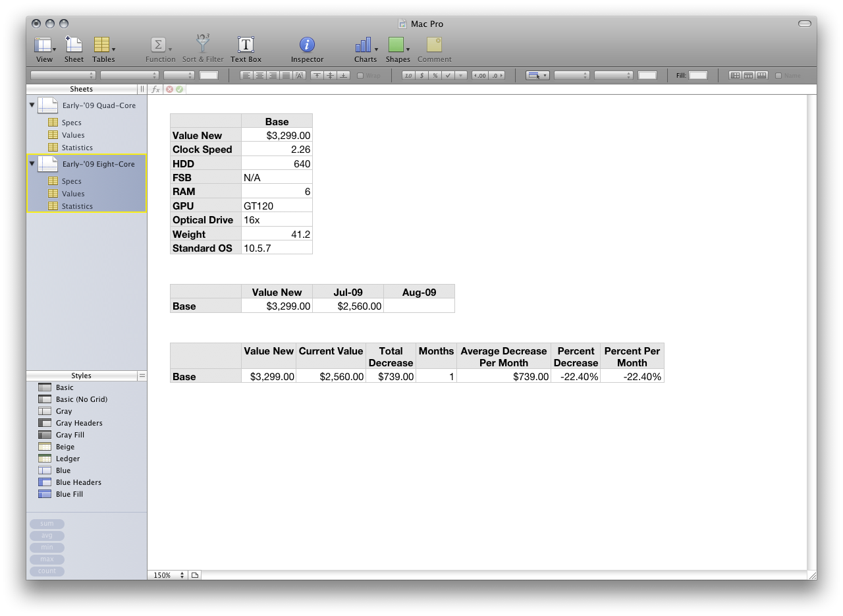Open the border line style dropdown
This screenshot has width=843, height=616.
pos(572,76)
